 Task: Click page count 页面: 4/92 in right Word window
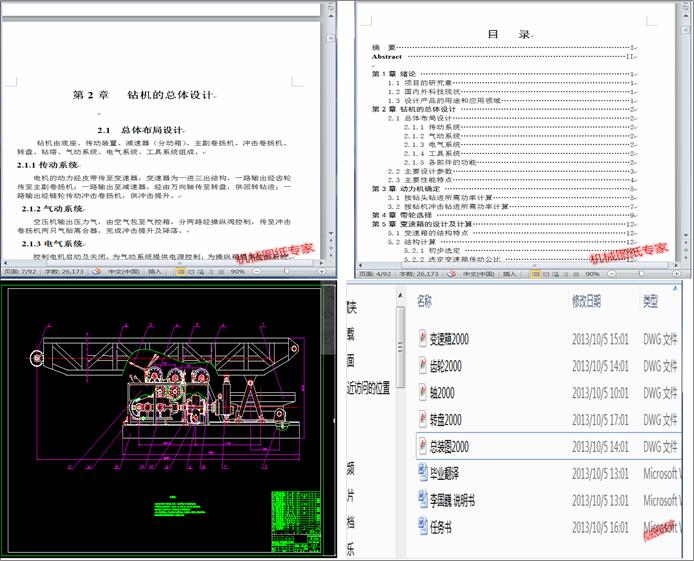(375, 274)
